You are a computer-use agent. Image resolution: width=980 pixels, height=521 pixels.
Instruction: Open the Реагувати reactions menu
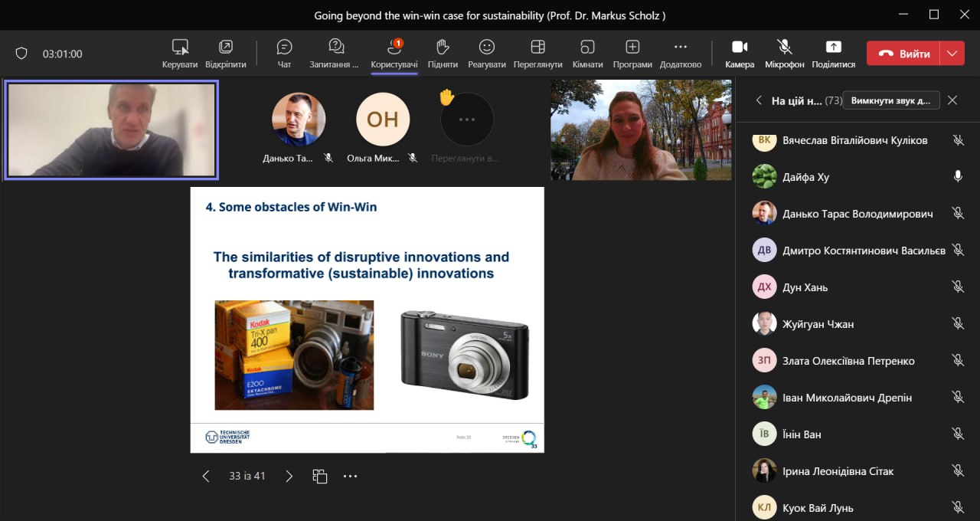tap(486, 48)
